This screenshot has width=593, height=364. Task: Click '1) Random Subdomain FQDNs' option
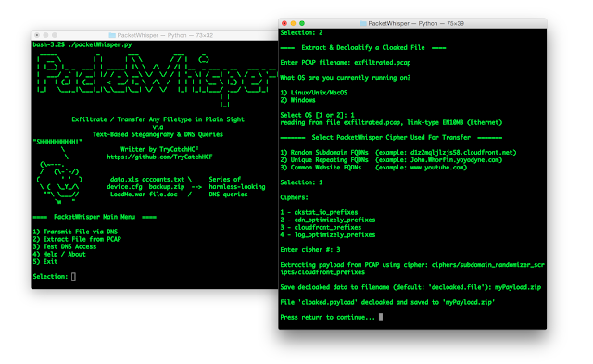(x=398, y=152)
